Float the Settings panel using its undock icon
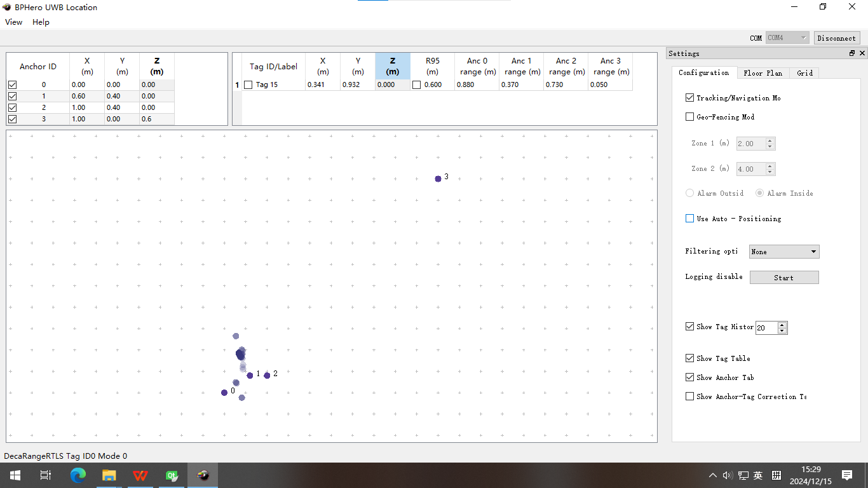This screenshot has height=488, width=868. point(852,53)
